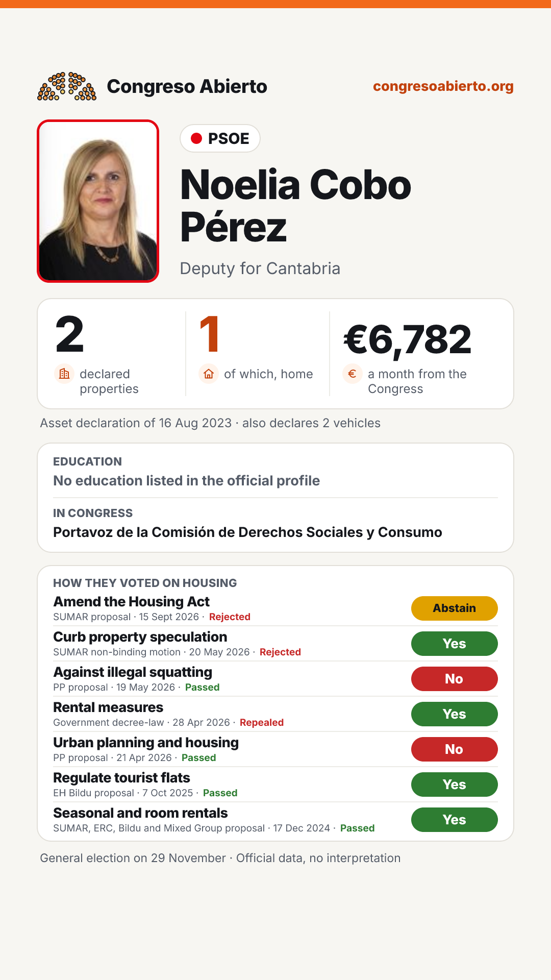Click the Congreso Abierto hemicycle logo

(x=67, y=86)
